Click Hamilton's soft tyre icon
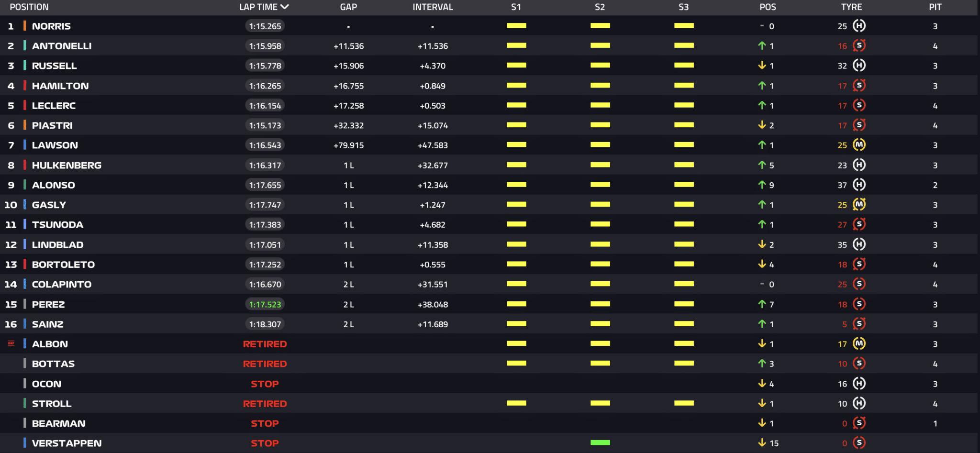This screenshot has height=453, width=980. point(859,85)
